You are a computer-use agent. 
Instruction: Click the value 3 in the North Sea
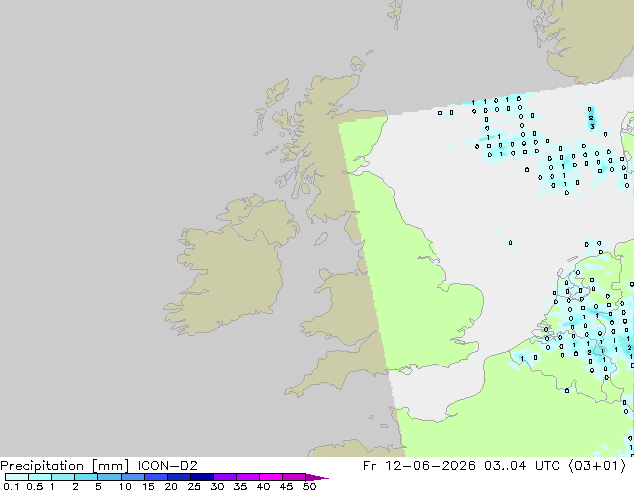[592, 127]
